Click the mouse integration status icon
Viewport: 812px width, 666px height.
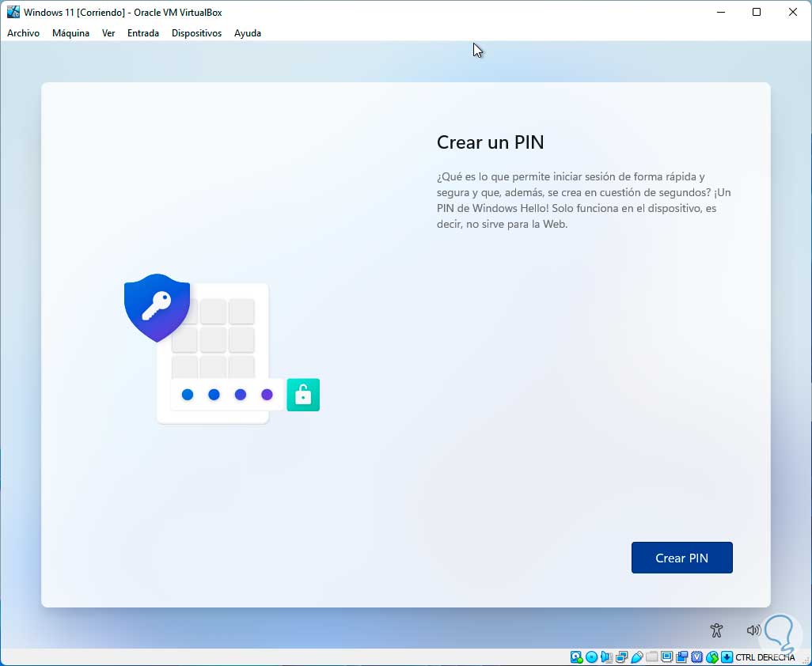coord(712,657)
